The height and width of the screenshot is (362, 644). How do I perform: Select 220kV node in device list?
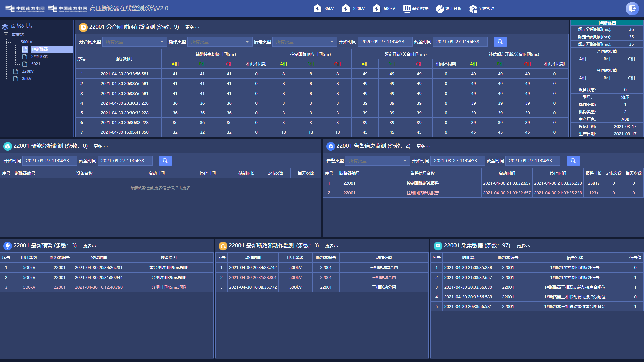tap(28, 71)
